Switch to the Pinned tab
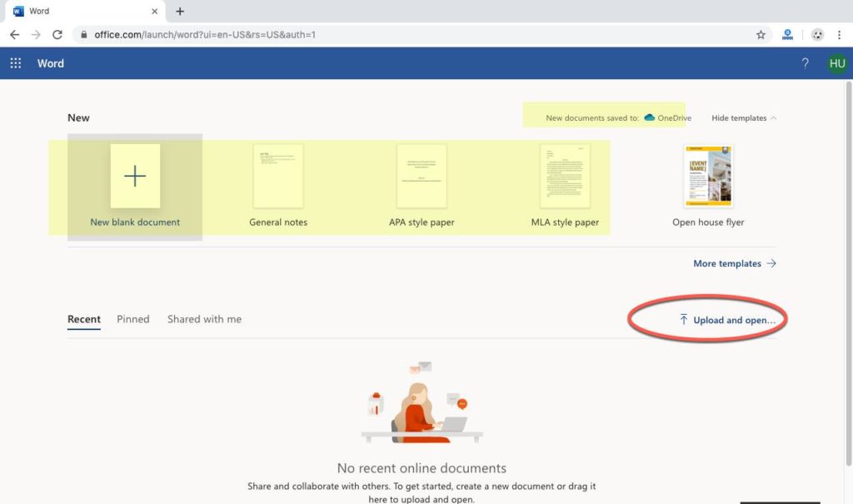 (132, 320)
